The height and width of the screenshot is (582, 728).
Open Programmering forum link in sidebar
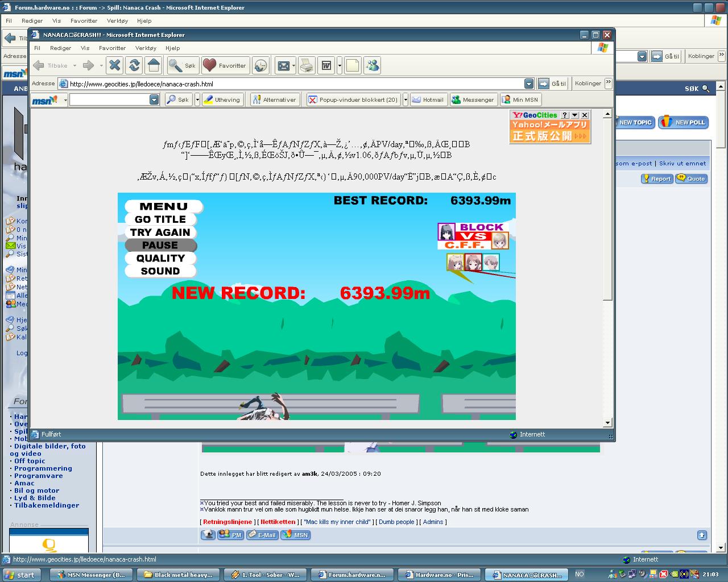(x=43, y=468)
